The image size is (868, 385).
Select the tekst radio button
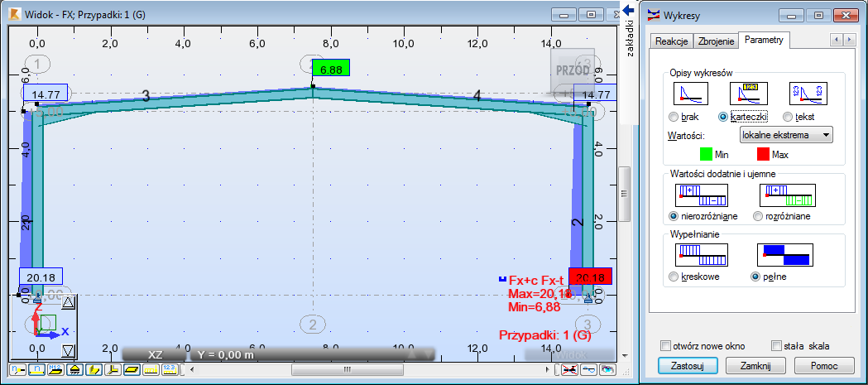pos(788,117)
